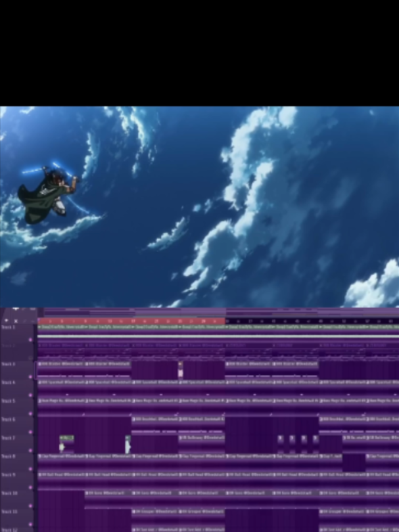The width and height of the screenshot is (399, 532).
Task: Mute Track 4 with its pink dot
Action: click(30, 395)
